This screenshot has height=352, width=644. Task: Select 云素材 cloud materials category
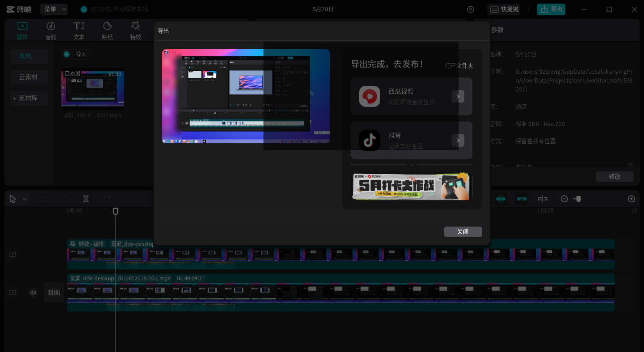[x=29, y=77]
